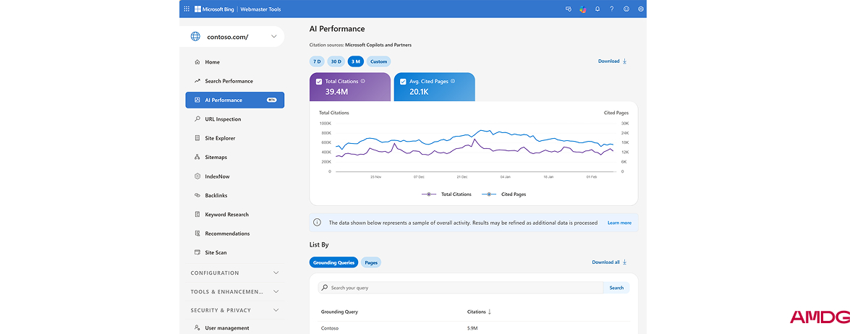Uncheck the Total Citations checkbox
The image size is (868, 334).
[319, 82]
